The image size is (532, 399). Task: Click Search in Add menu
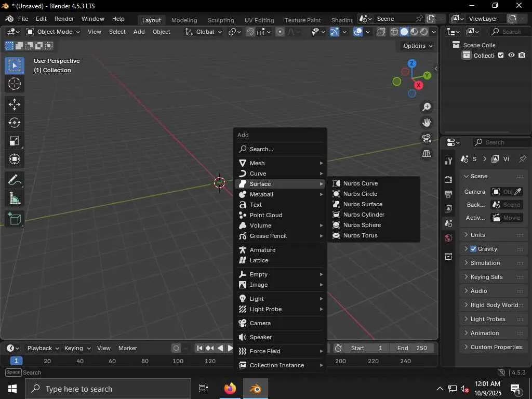click(x=280, y=149)
